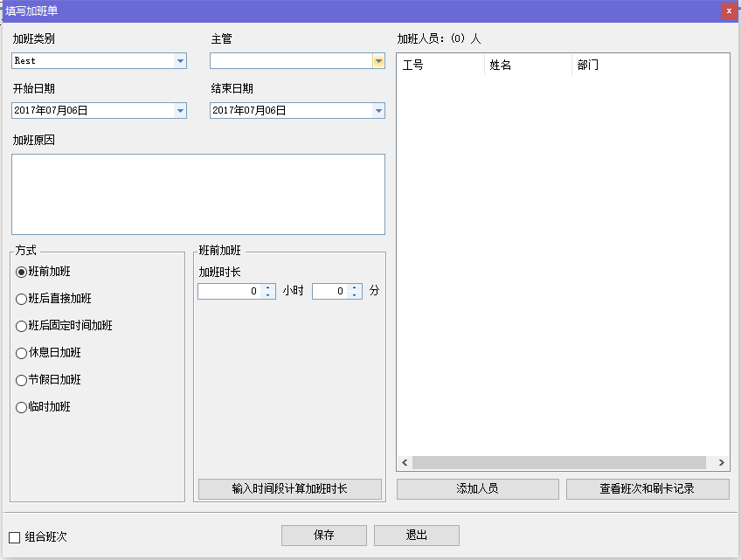The width and height of the screenshot is (741, 560).
Task: Enable the 组合班次 checkbox
Action: (15, 537)
